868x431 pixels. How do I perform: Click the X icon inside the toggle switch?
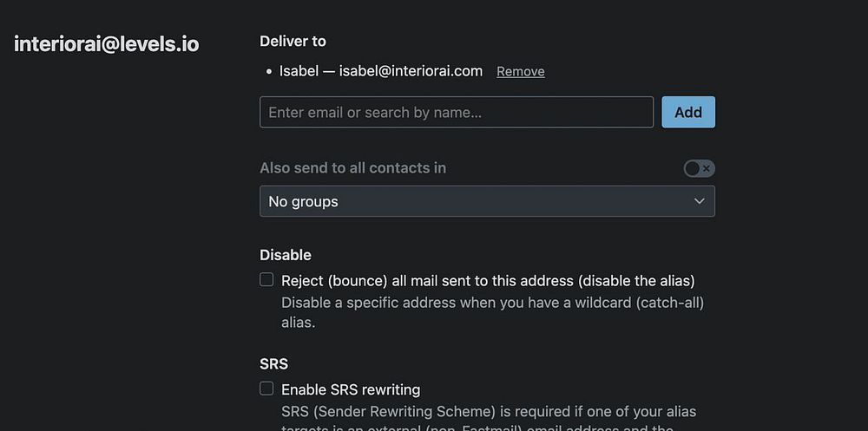[706, 168]
